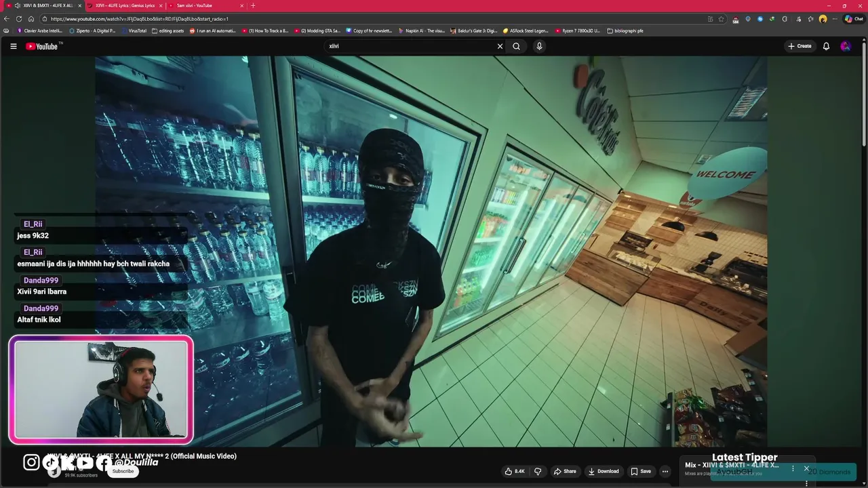The image size is (868, 488).
Task: Click the Instagram icon in the stream overlay
Action: tap(31, 462)
